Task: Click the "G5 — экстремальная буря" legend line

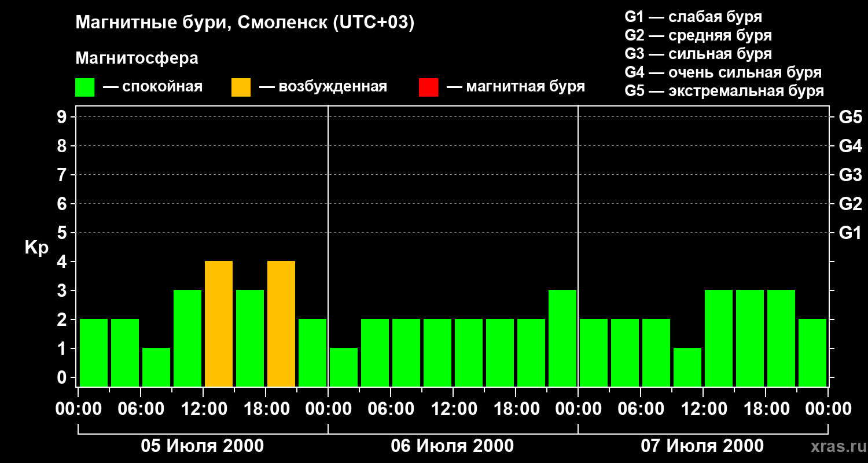Action: [724, 91]
